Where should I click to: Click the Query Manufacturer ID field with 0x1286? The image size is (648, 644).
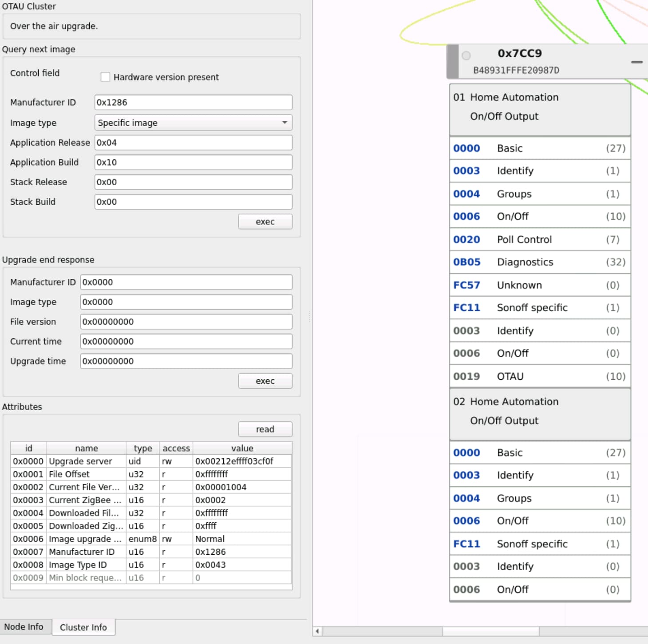click(x=193, y=102)
